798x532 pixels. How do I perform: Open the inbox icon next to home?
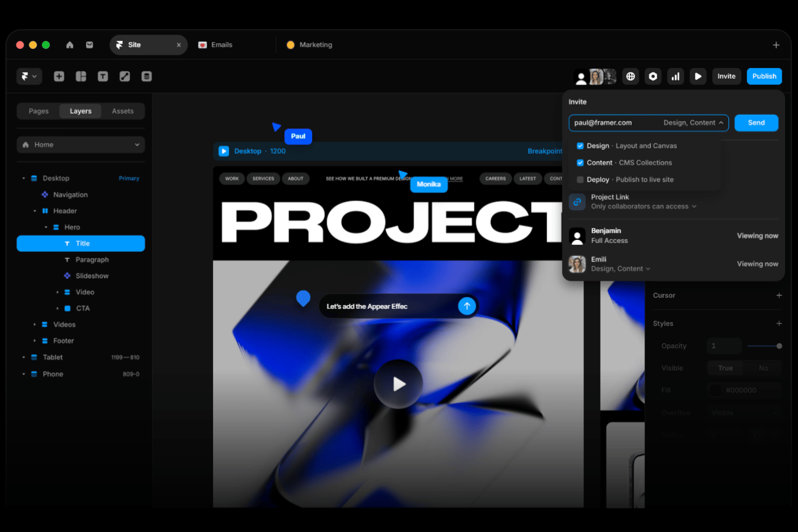[90, 45]
